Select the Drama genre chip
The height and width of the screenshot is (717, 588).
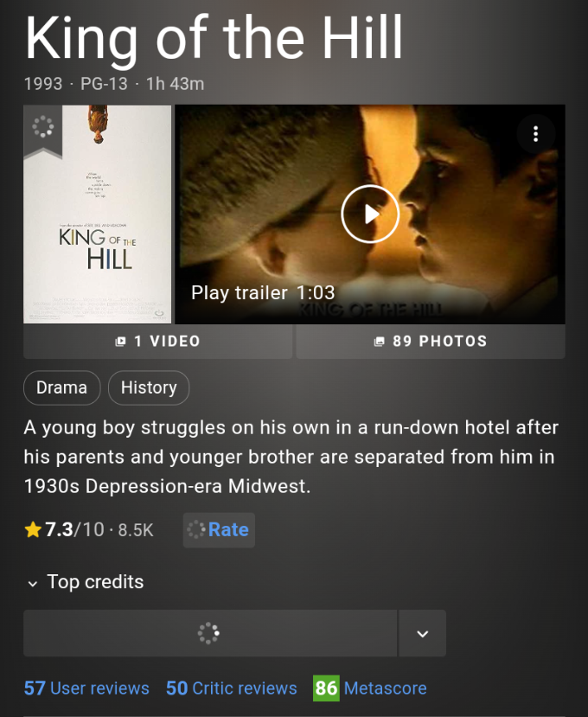(x=61, y=387)
